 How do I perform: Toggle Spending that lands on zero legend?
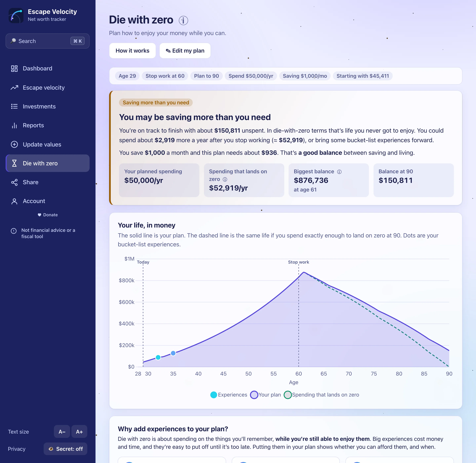click(321, 395)
